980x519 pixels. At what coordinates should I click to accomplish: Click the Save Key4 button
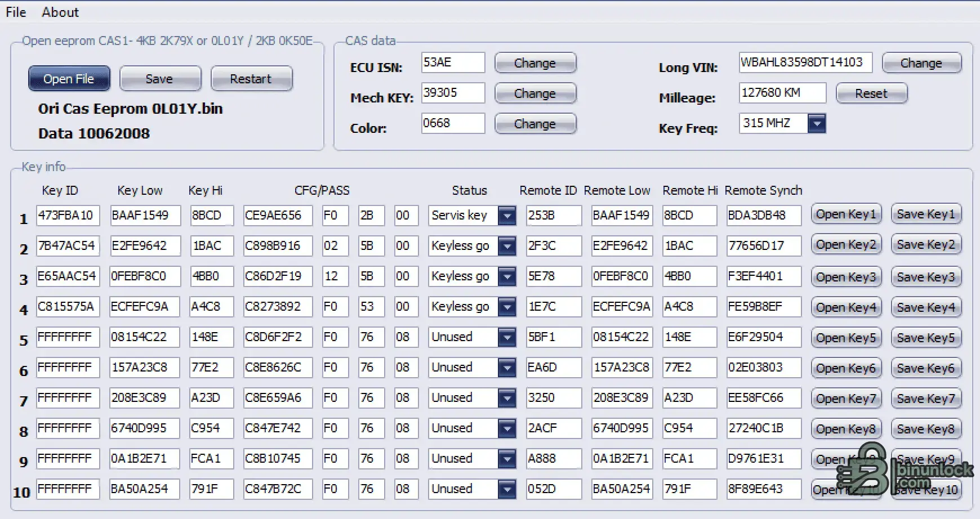tap(925, 307)
